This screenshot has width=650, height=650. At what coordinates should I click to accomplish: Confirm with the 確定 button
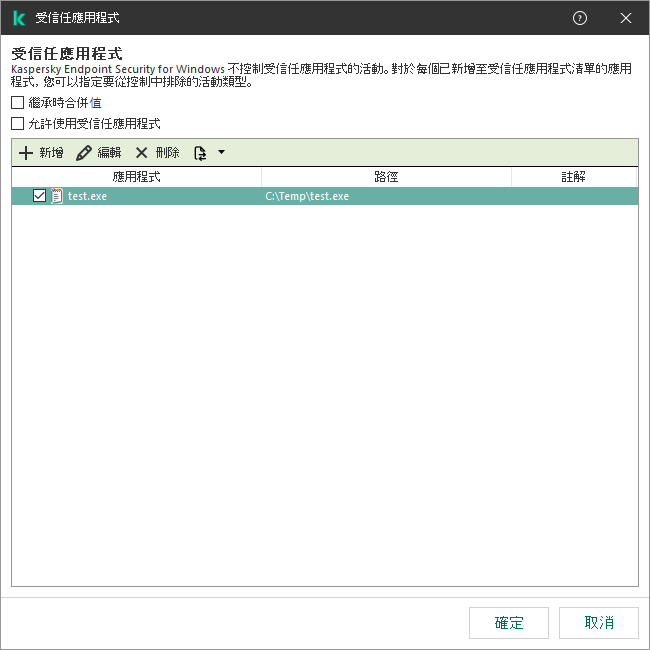tap(509, 623)
